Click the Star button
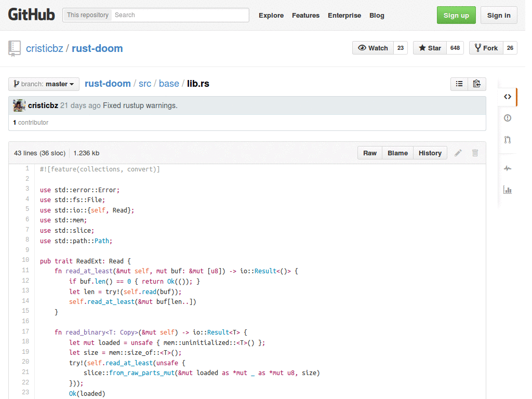 point(430,48)
